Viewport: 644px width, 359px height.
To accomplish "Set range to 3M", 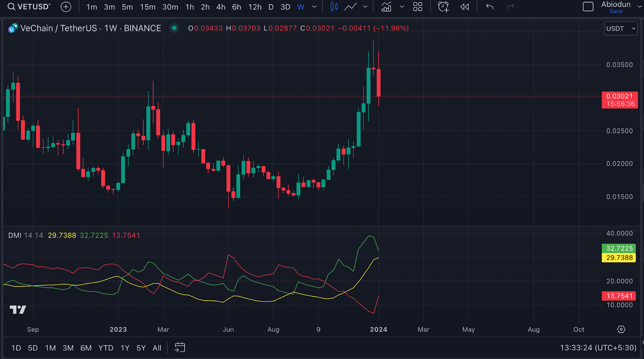I will pos(68,348).
